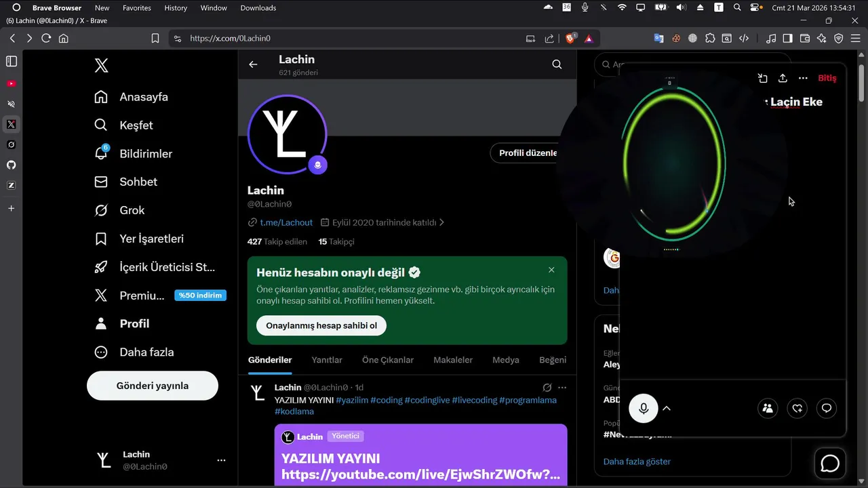Open Downloads menu in menu bar
This screenshot has width=868, height=488.
coord(258,7)
